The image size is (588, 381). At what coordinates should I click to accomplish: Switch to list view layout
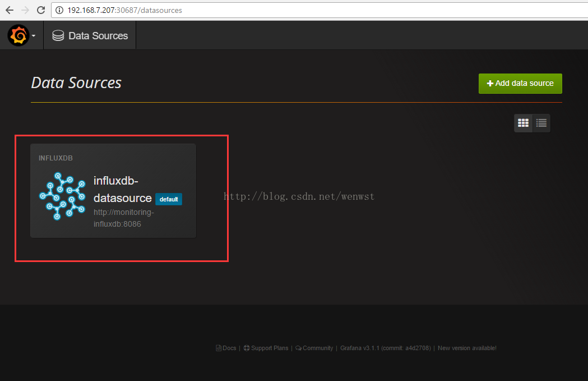[x=541, y=123]
